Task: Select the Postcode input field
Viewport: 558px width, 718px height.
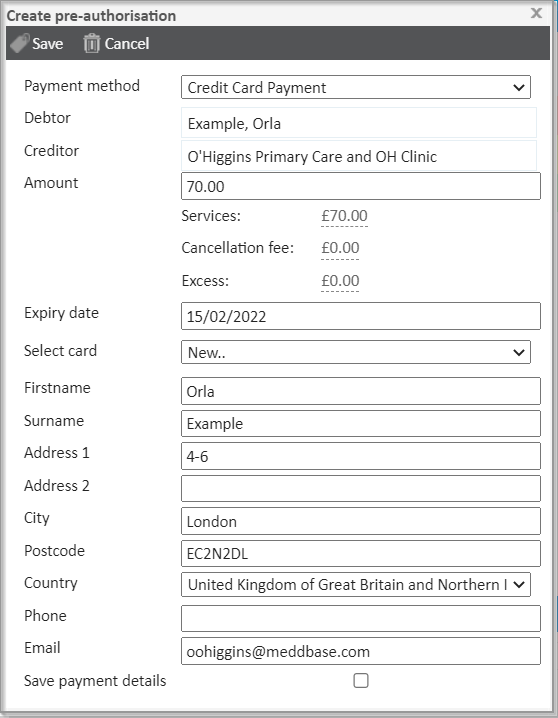Action: point(361,554)
